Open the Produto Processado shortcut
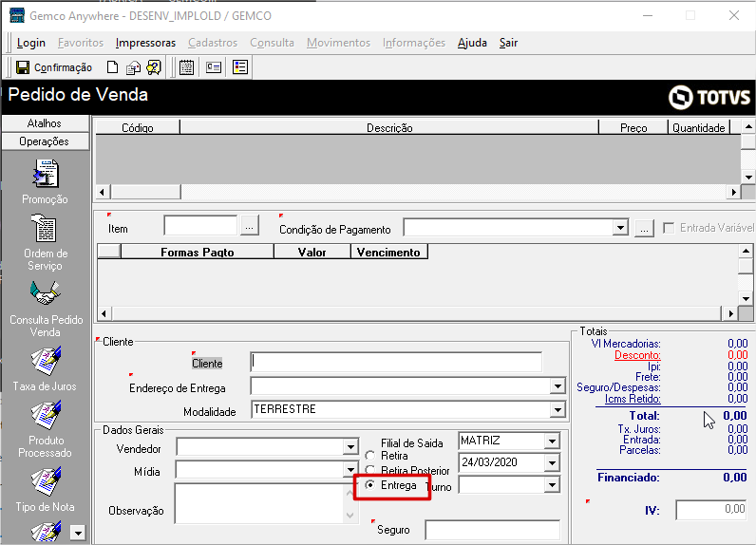The image size is (756, 545). (46, 415)
